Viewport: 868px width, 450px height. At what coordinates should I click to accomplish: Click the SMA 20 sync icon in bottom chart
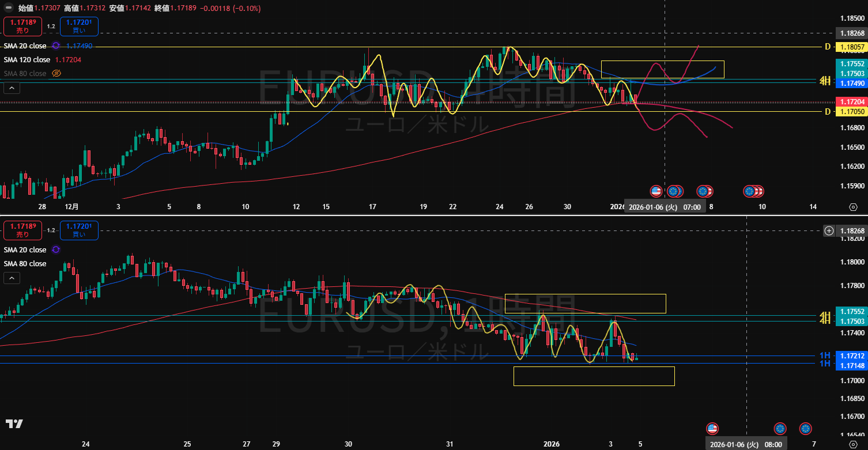pos(56,249)
